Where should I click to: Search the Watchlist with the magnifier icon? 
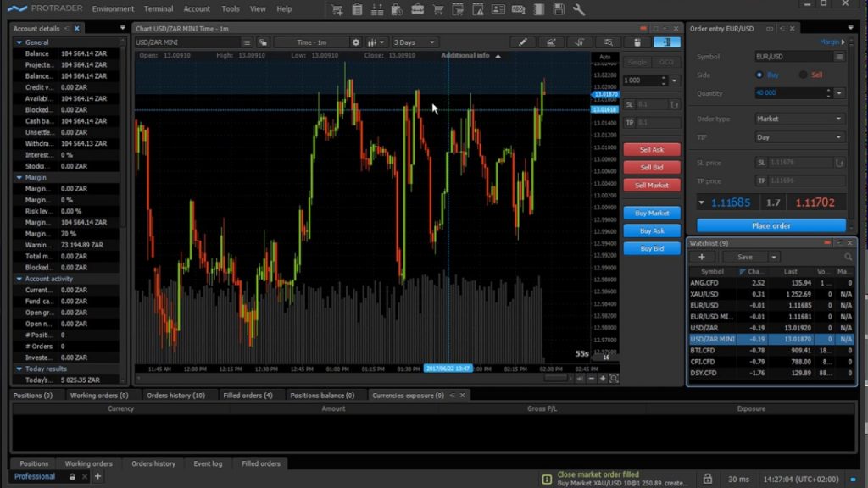(848, 257)
